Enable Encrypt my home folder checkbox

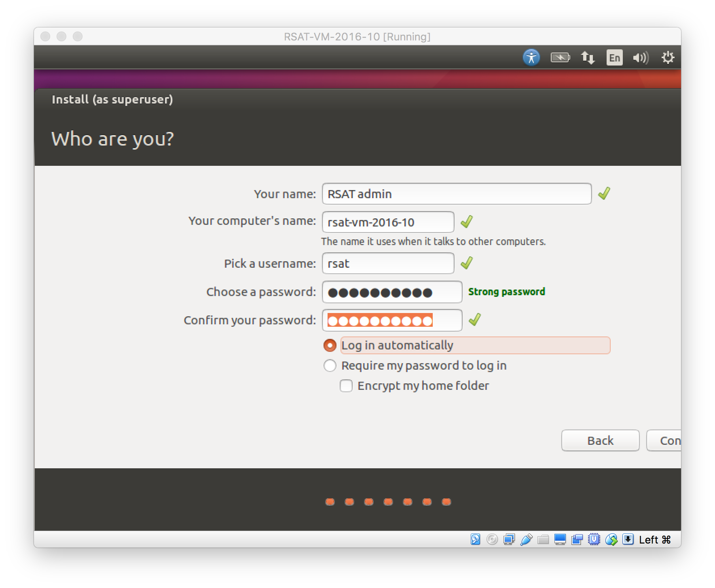tap(346, 386)
